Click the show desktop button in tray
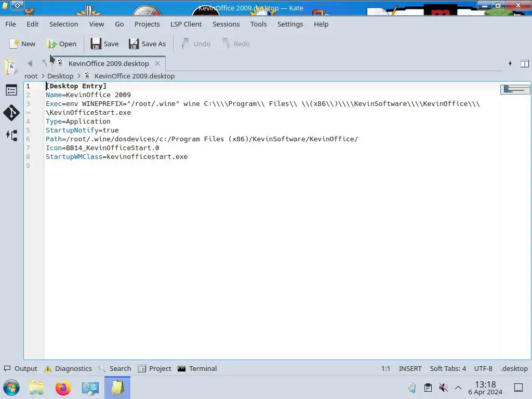This screenshot has width=532, height=399. [518, 388]
